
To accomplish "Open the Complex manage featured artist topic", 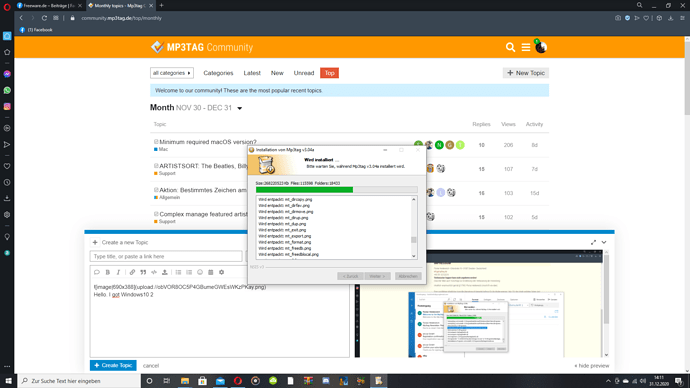I will point(203,214).
